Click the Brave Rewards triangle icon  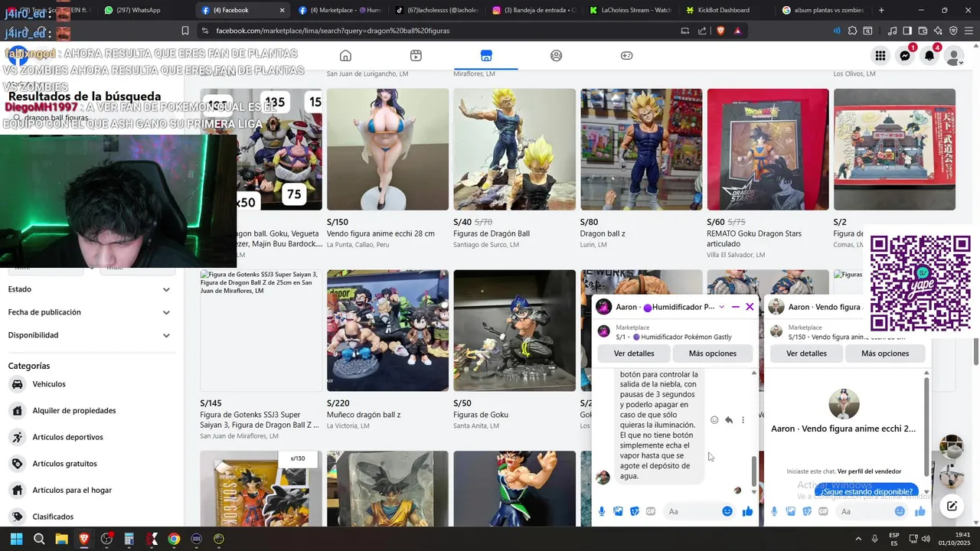click(737, 31)
